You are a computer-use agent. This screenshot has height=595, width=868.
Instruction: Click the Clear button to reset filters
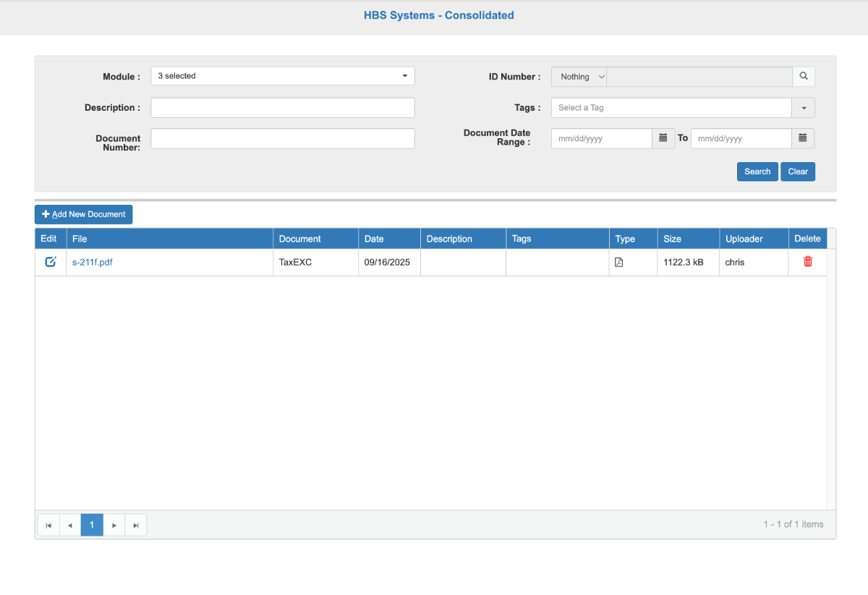pos(798,172)
